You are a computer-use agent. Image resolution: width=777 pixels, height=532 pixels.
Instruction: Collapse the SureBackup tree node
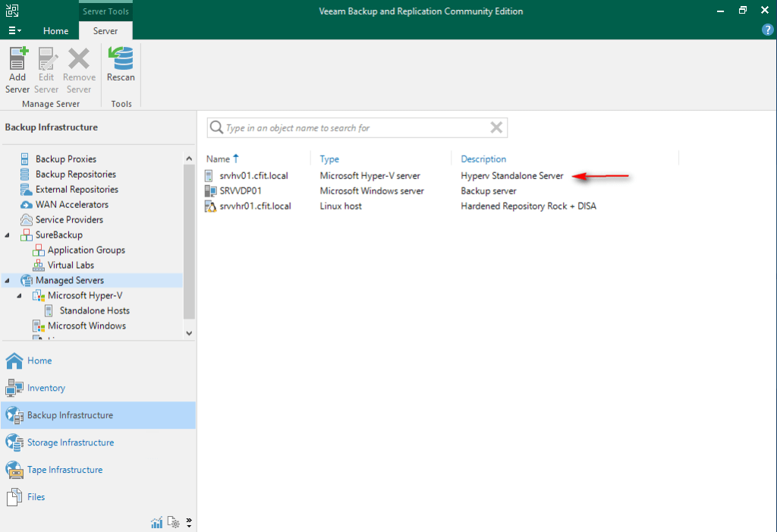click(8, 235)
